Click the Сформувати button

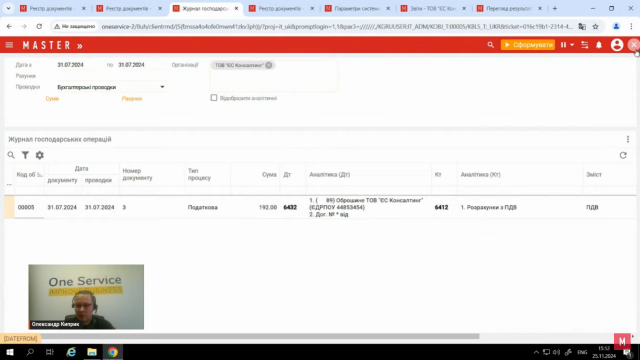coord(528,45)
